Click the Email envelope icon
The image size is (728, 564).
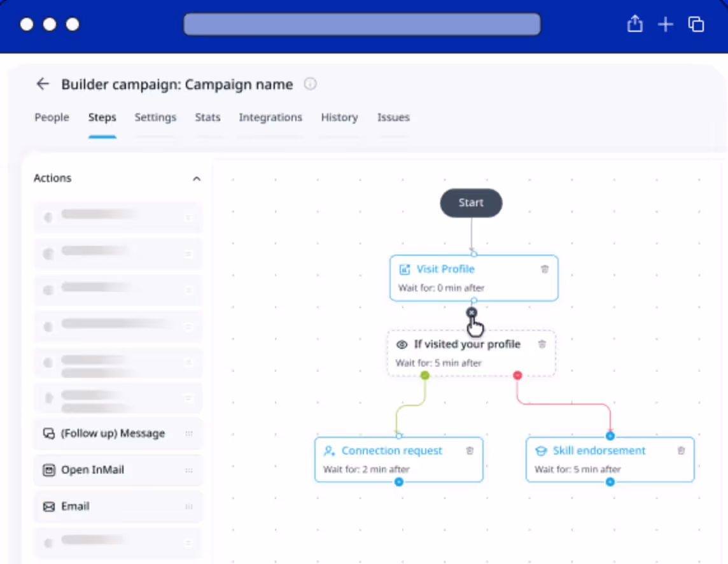(49, 506)
